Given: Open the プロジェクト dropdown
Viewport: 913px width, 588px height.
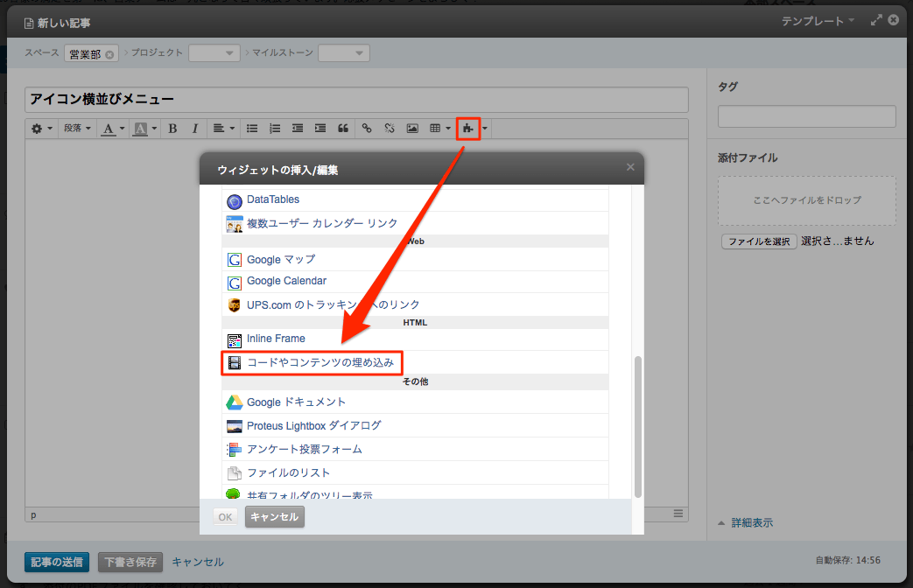Looking at the screenshot, I should point(214,53).
